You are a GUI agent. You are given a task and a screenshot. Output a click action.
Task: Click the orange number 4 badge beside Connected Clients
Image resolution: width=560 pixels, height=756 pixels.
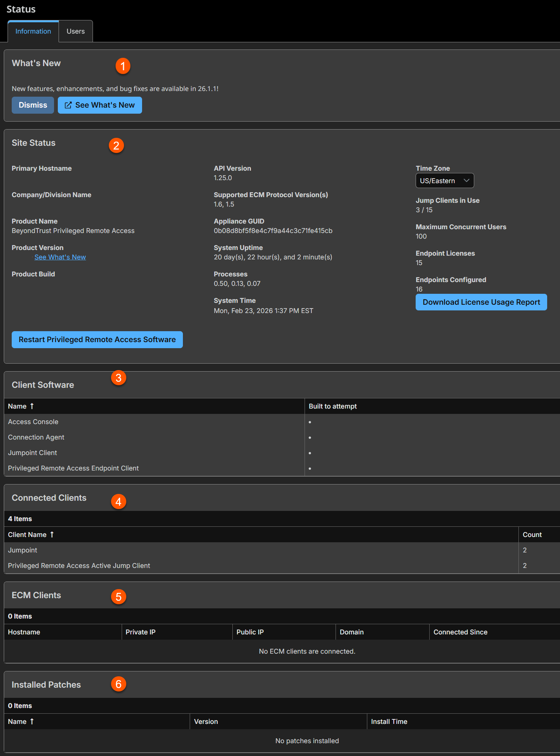118,501
